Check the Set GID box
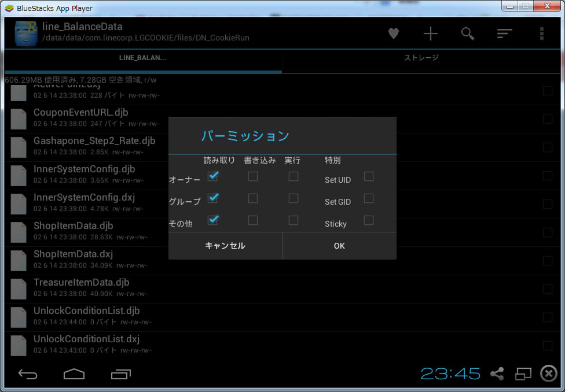Screen dimensions: 565x392 (369, 198)
